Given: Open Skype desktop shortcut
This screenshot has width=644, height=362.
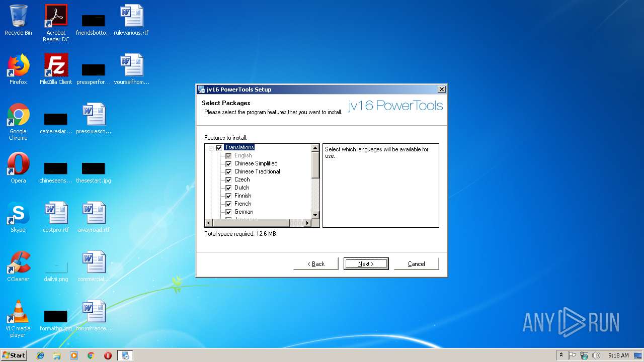Looking at the screenshot, I should [x=18, y=217].
